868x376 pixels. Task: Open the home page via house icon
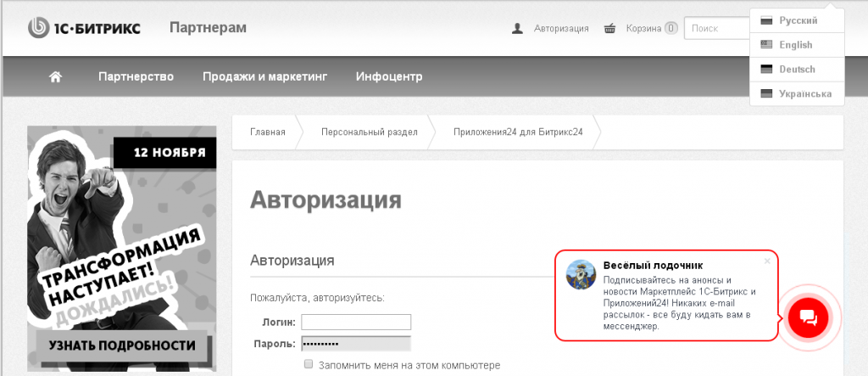tap(56, 76)
